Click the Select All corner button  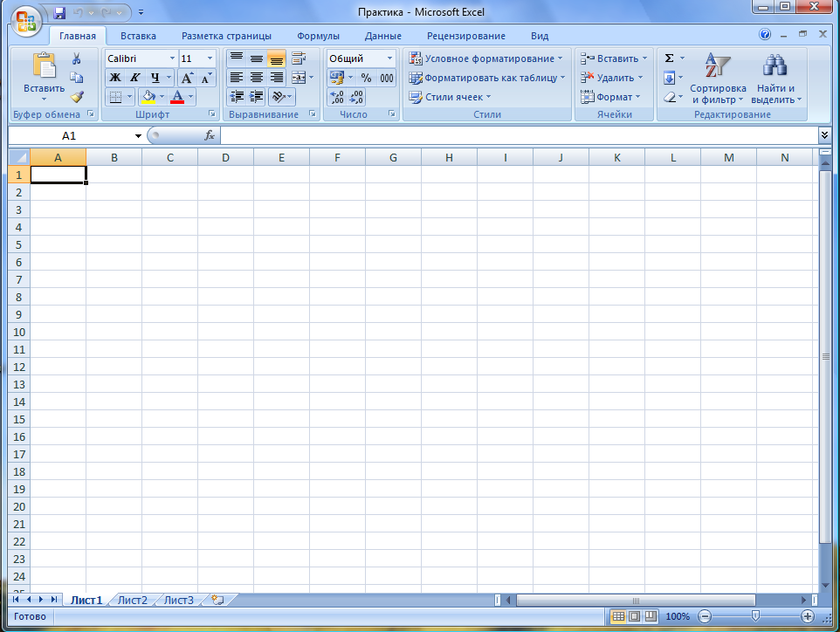tap(19, 157)
